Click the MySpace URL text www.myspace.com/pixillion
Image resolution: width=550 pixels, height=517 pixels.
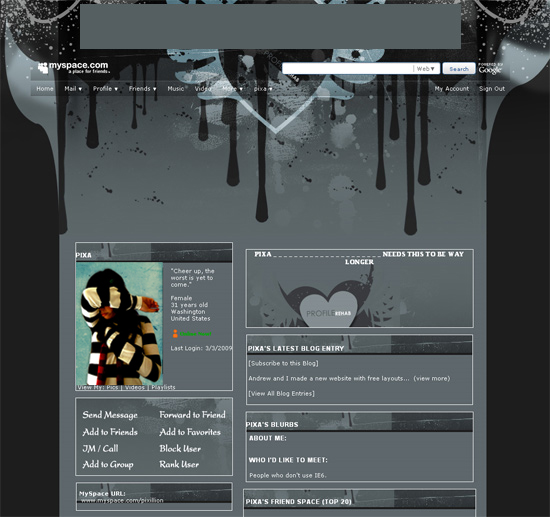point(122,501)
